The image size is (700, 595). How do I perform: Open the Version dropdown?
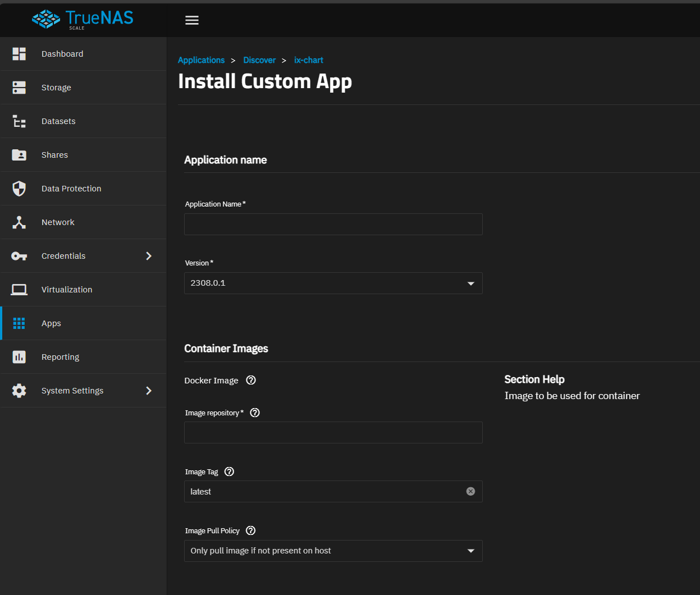pos(333,283)
